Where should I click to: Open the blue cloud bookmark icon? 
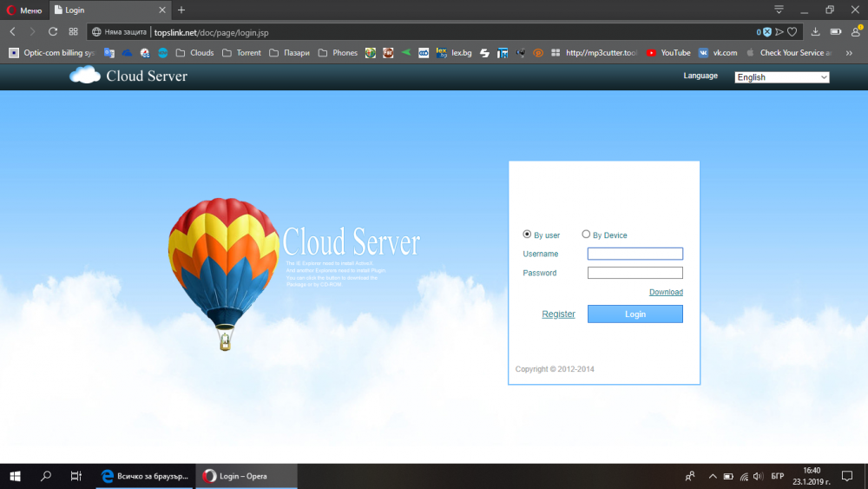pos(127,53)
